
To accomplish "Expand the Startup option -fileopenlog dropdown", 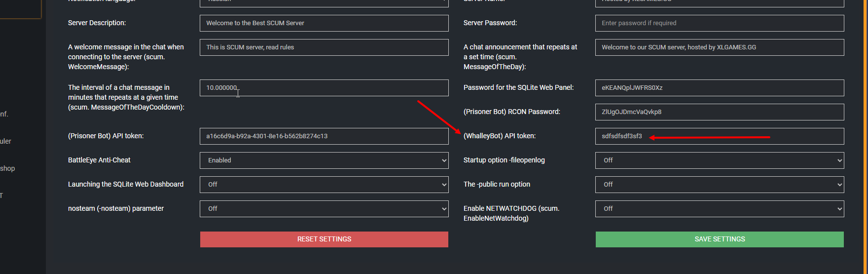I will [x=720, y=160].
